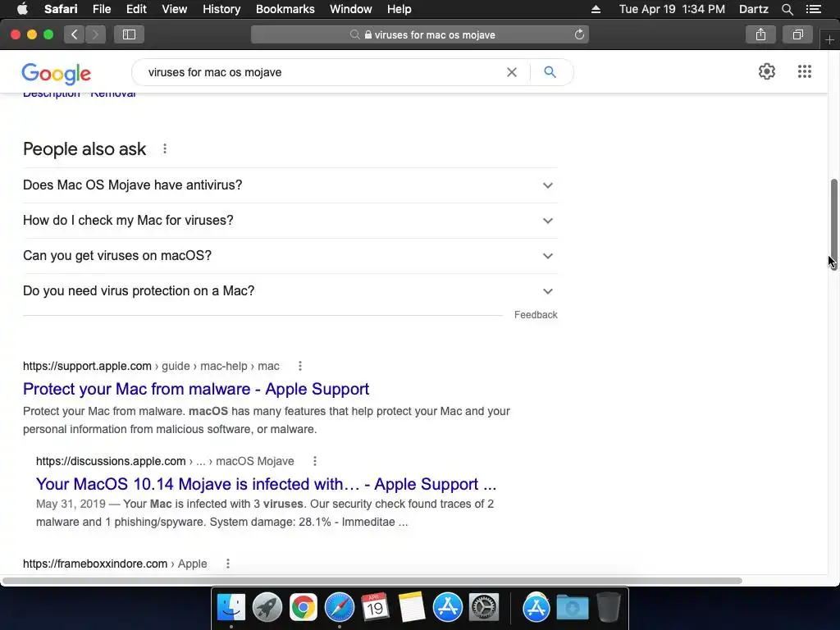Open the File menu
Screen dimensions: 840x630
[101, 9]
